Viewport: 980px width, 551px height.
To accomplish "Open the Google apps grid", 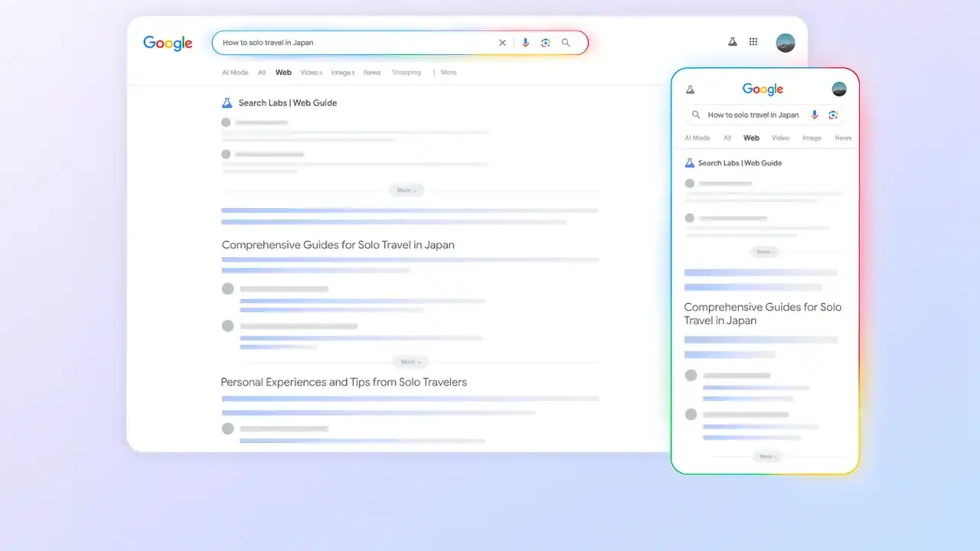I will [753, 42].
